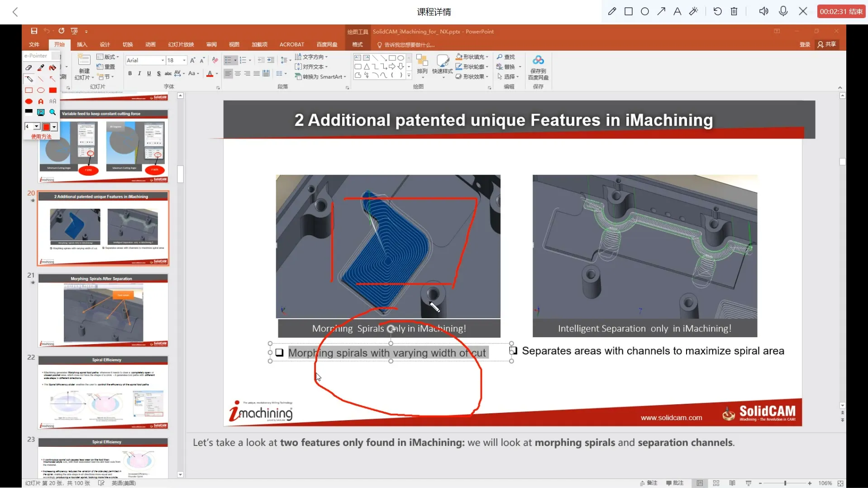Screen dimensions: 868x488
Task: Click the magic wand laser pointer icon
Action: click(x=693, y=11)
